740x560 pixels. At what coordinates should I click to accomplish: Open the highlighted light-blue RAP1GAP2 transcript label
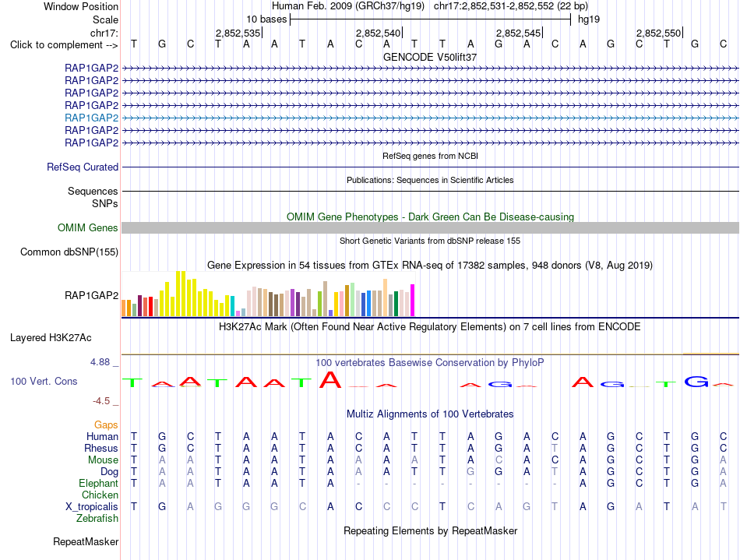pos(92,118)
